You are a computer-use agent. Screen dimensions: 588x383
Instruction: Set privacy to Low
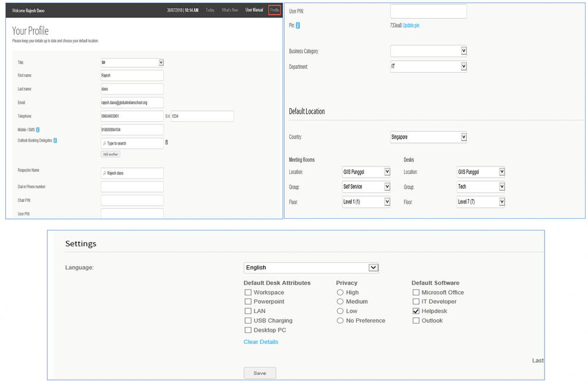(340, 311)
